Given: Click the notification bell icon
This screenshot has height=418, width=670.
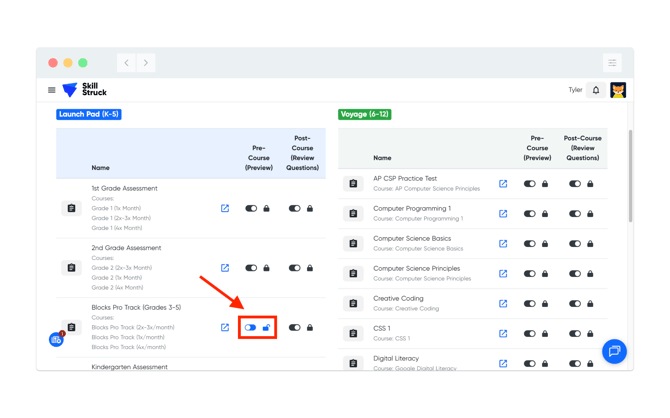Looking at the screenshot, I should tap(596, 90).
